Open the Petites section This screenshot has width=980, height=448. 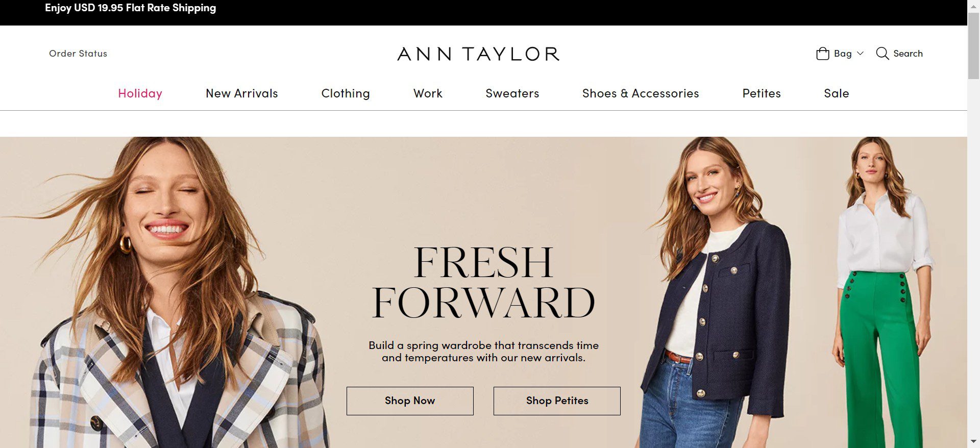(762, 93)
